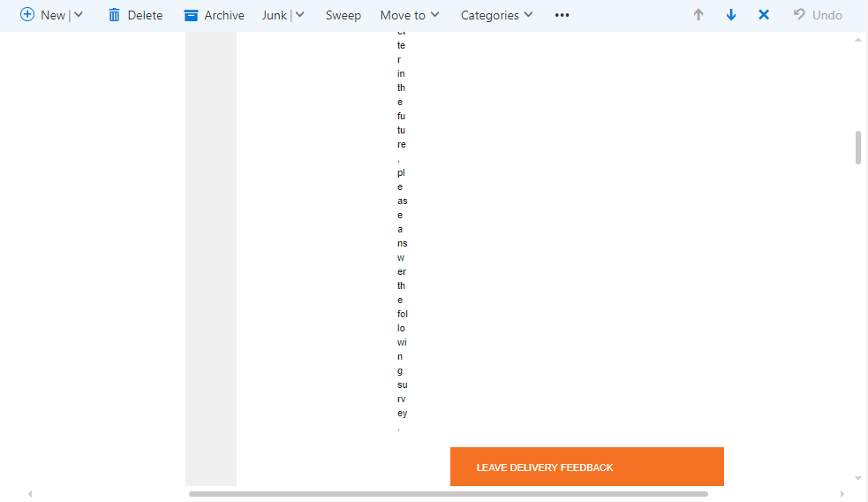Click the New message plus icon

(x=27, y=15)
